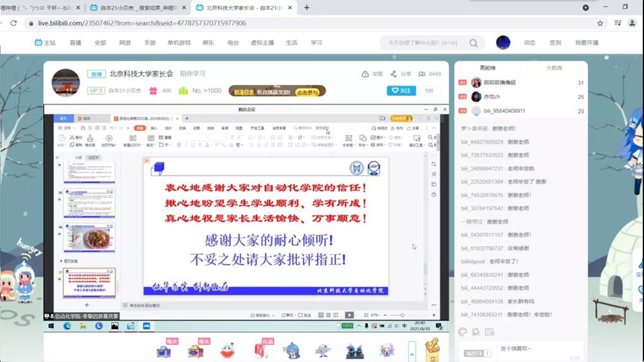Switch to the Animation ribbon tab
This screenshot has width=644, height=362.
(198, 128)
